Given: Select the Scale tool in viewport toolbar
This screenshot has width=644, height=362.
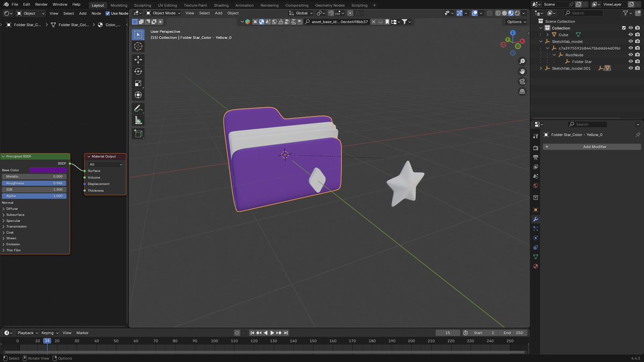Looking at the screenshot, I should [138, 83].
